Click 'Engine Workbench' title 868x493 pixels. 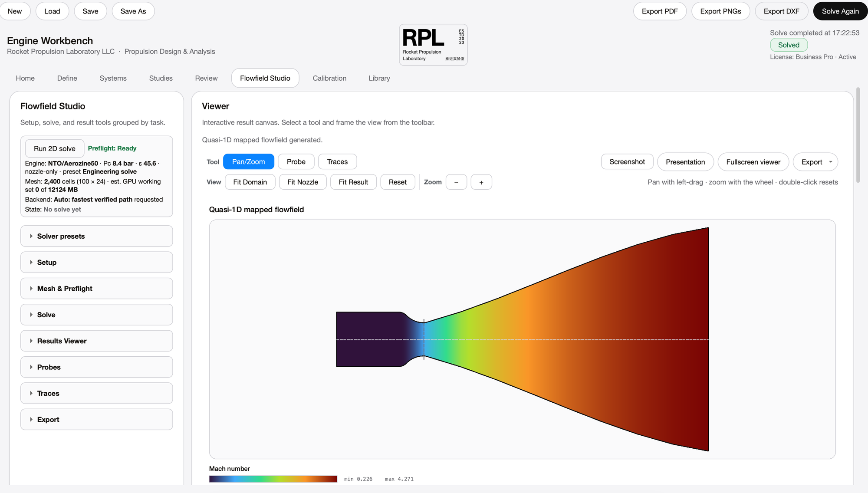pyautogui.click(x=50, y=41)
